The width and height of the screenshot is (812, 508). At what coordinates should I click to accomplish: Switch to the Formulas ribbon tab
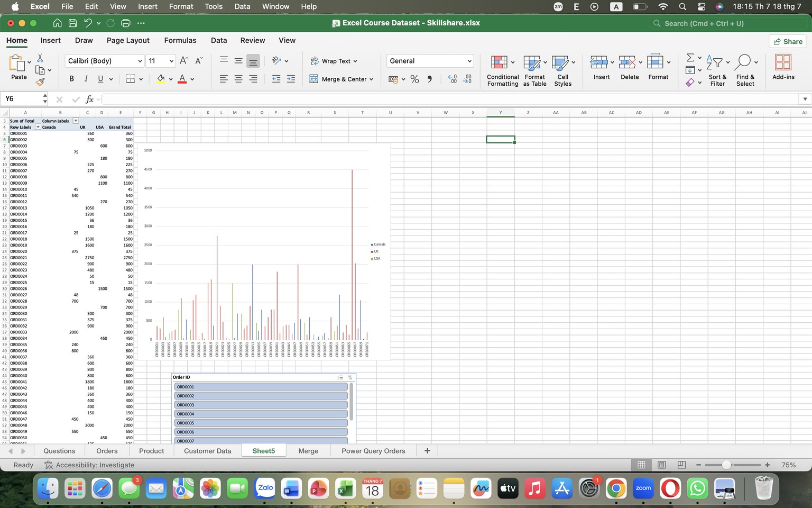[x=180, y=40]
